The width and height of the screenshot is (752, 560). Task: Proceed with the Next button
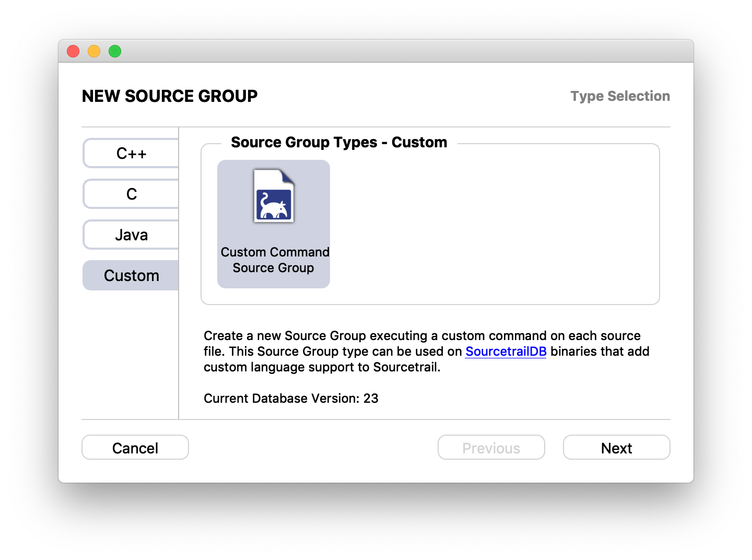pyautogui.click(x=617, y=448)
